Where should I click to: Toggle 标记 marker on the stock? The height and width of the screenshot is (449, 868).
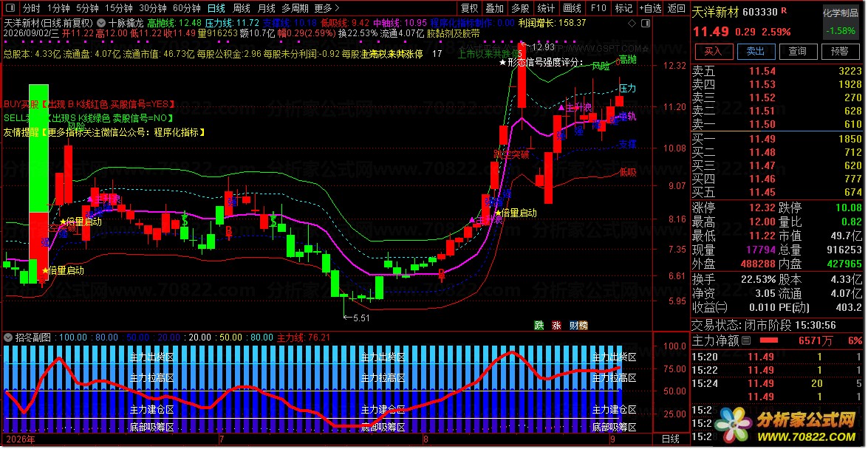(x=623, y=8)
